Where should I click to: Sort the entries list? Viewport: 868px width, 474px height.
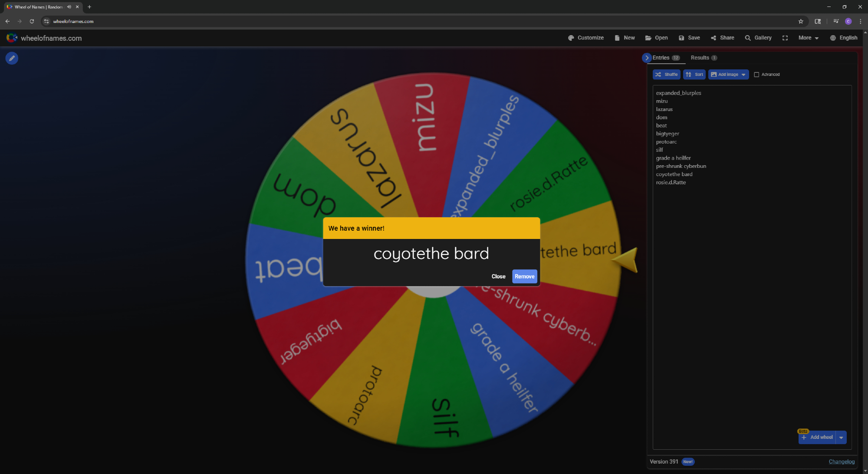click(x=694, y=75)
